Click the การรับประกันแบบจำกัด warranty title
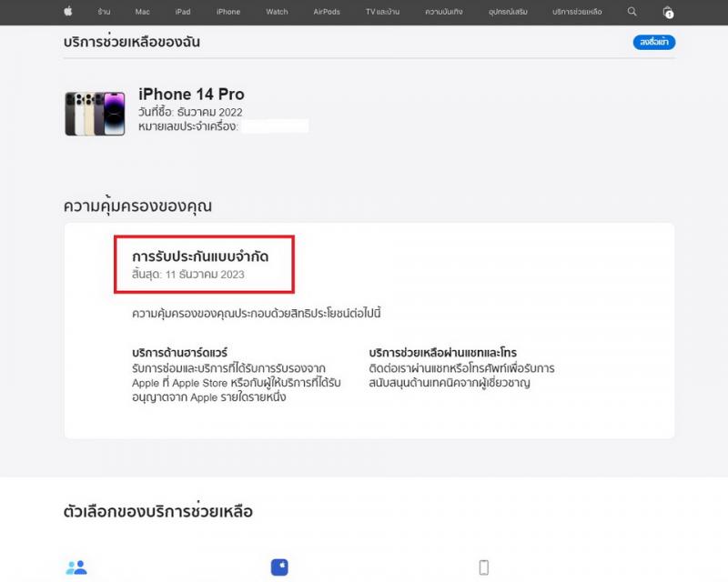 (x=200, y=256)
